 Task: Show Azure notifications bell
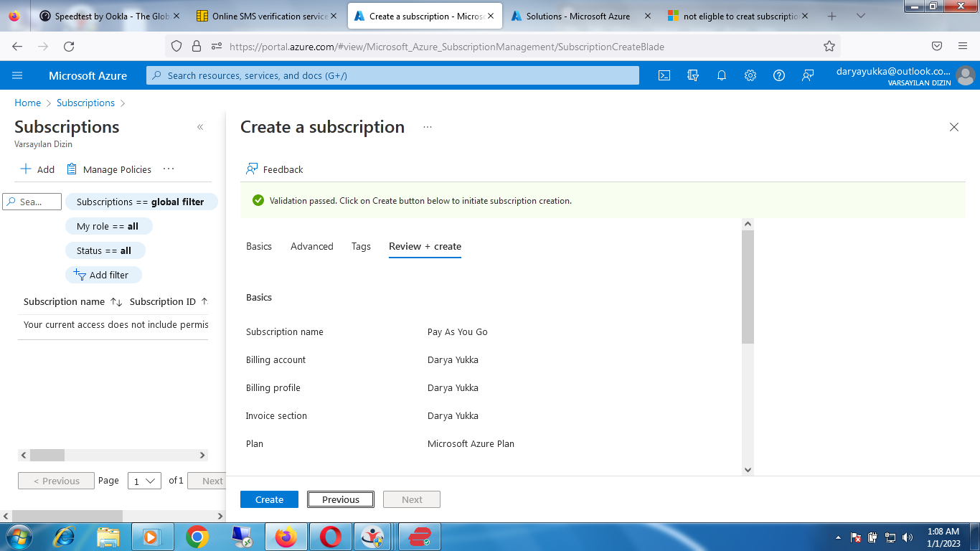tap(722, 75)
